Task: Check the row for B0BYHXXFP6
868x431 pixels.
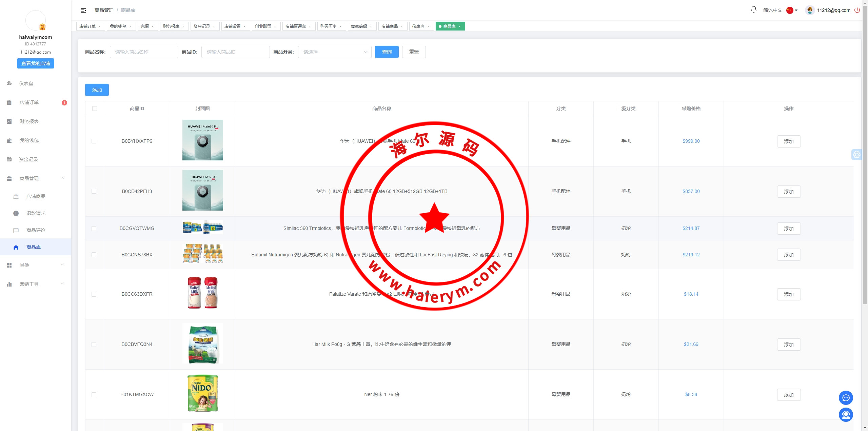Action: click(94, 141)
